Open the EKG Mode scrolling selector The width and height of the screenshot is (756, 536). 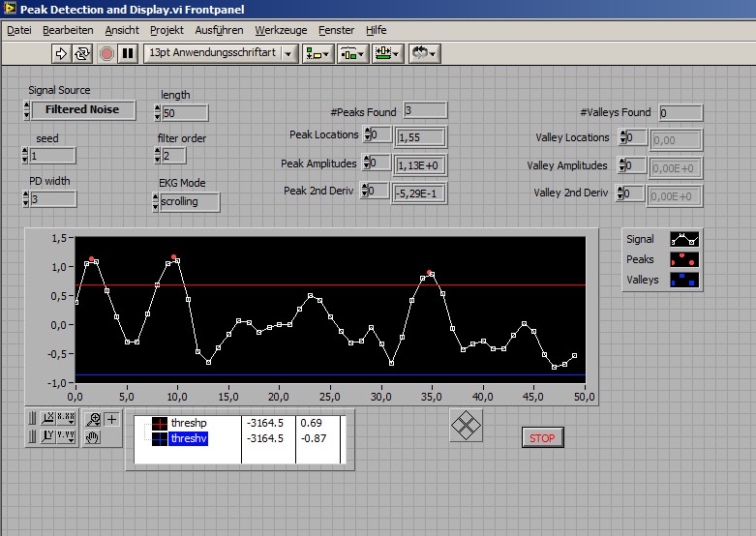tap(189, 202)
